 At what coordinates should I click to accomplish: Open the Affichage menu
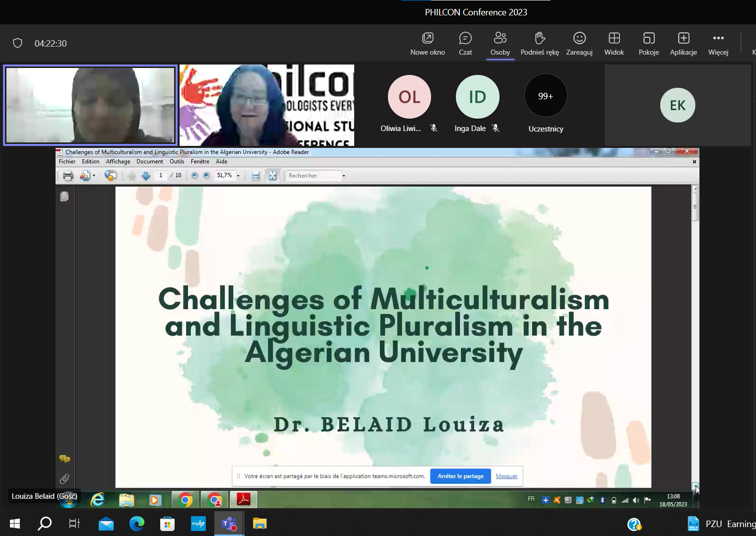[118, 162]
